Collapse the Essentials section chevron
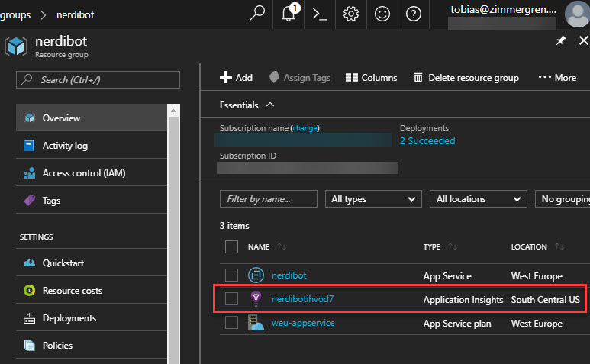 pos(270,105)
